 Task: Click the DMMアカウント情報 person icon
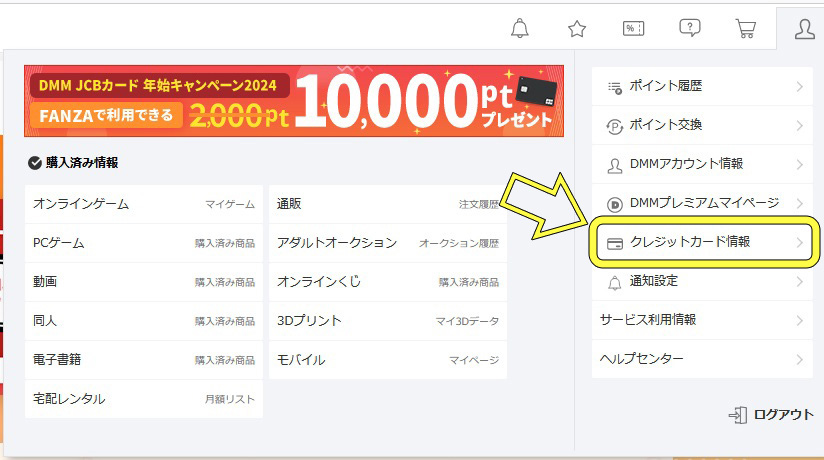[615, 166]
